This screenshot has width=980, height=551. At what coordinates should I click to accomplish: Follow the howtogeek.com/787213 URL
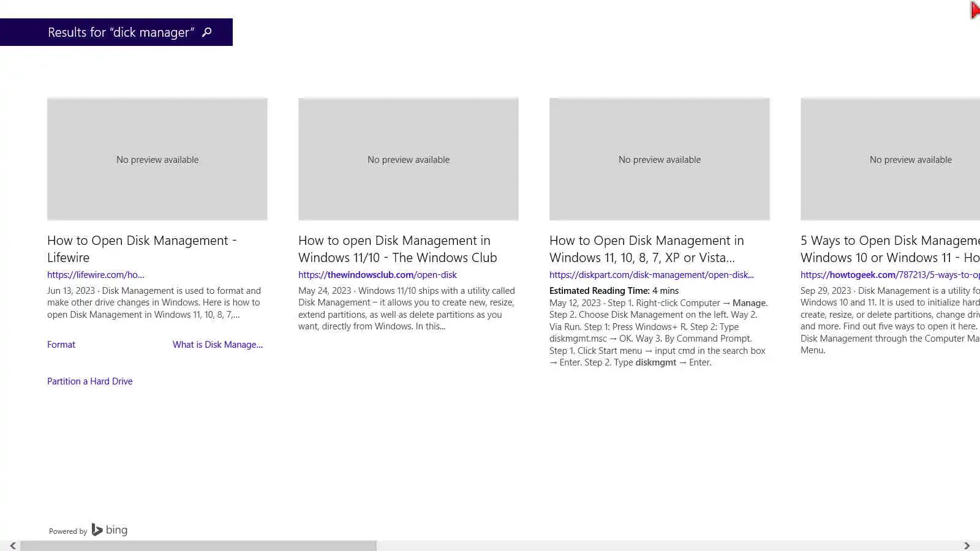890,275
